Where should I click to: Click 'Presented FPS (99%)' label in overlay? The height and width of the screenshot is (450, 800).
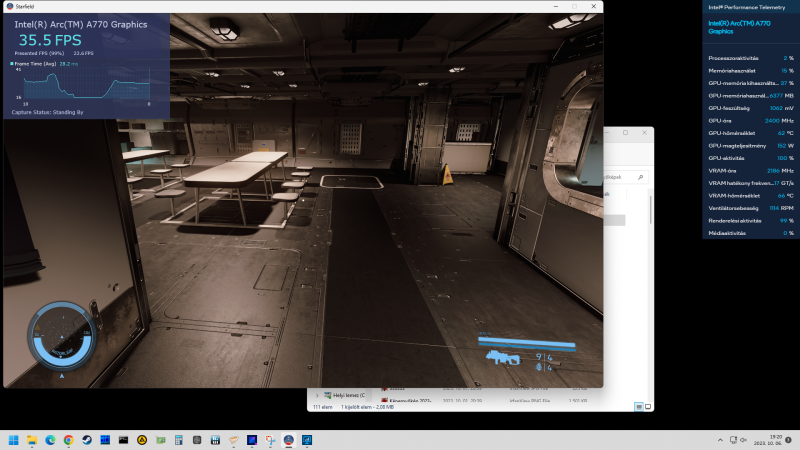point(39,53)
